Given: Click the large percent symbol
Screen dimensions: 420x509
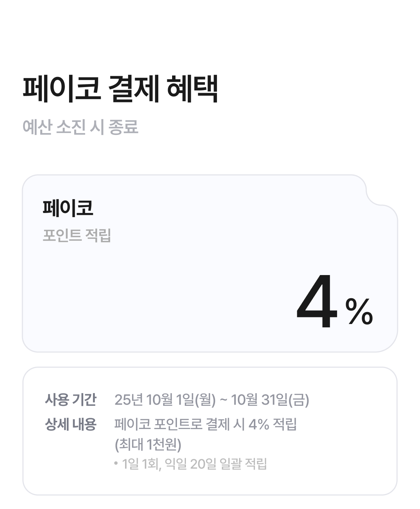Looking at the screenshot, I should (359, 312).
